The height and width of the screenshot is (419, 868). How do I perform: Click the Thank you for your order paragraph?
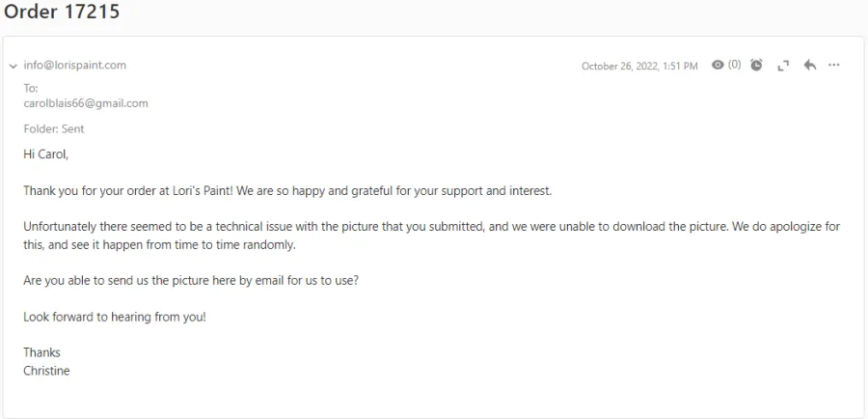point(287,191)
